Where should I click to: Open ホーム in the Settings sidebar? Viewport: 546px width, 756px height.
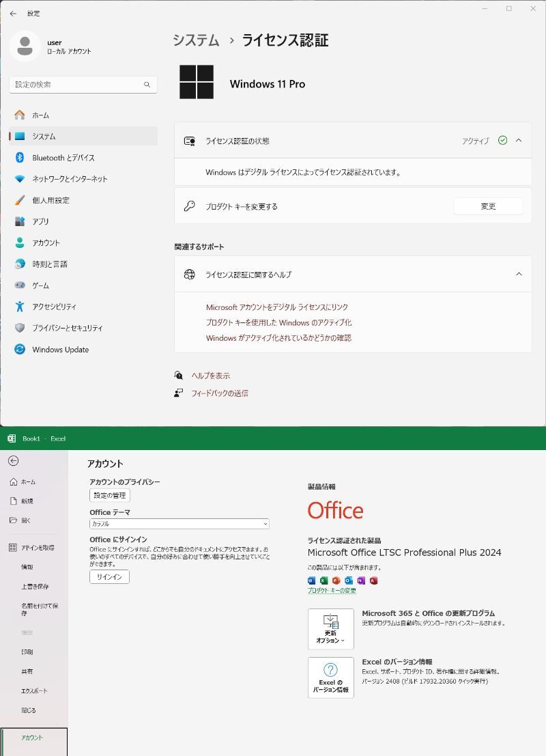click(x=83, y=115)
